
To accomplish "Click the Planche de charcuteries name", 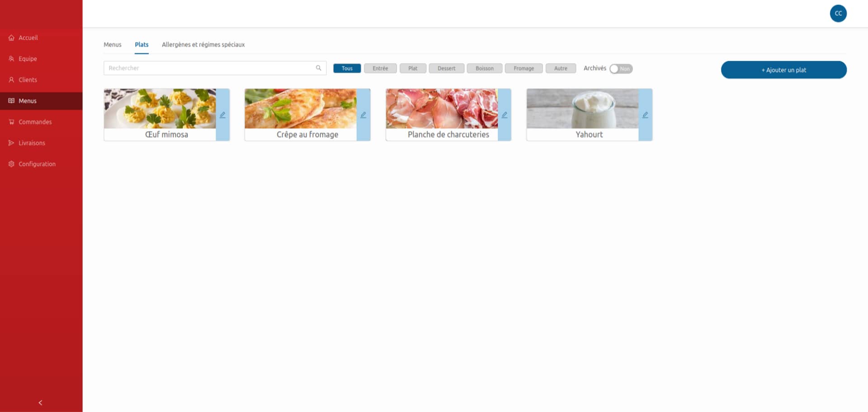I will (448, 135).
